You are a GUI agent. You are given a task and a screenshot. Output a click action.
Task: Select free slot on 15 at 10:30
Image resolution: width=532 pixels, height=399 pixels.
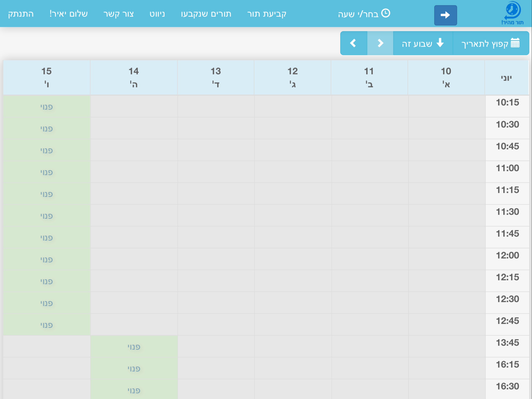coord(47,128)
